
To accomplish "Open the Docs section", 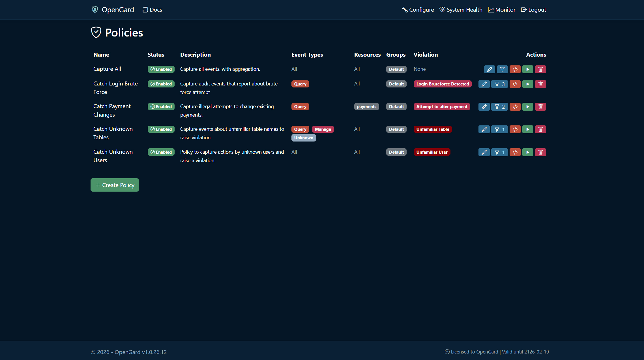I will click(152, 9).
